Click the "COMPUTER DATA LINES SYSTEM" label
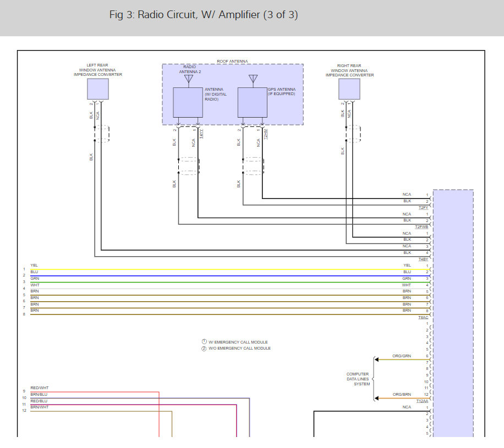 pos(358,379)
